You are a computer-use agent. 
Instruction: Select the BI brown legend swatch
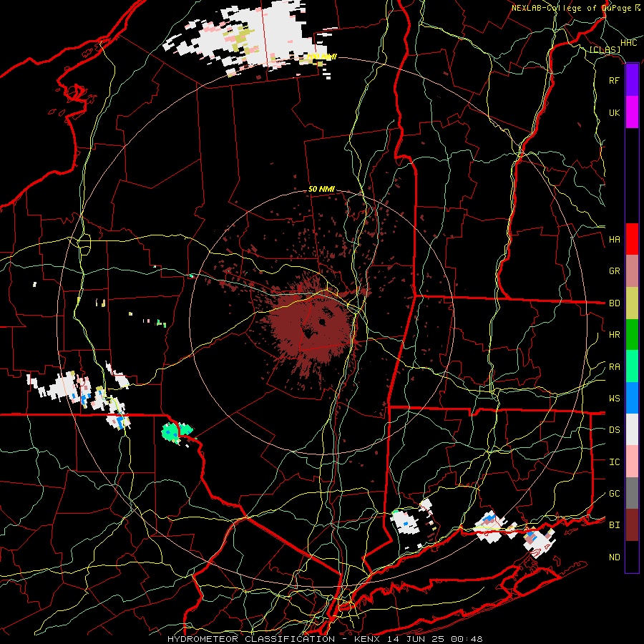(x=632, y=525)
